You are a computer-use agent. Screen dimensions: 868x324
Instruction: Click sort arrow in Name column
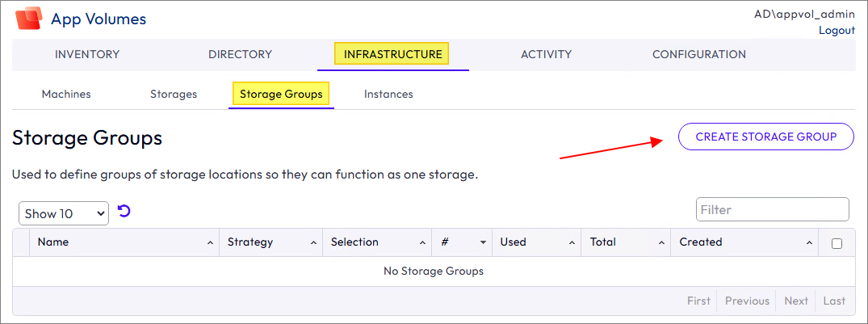[x=210, y=243]
